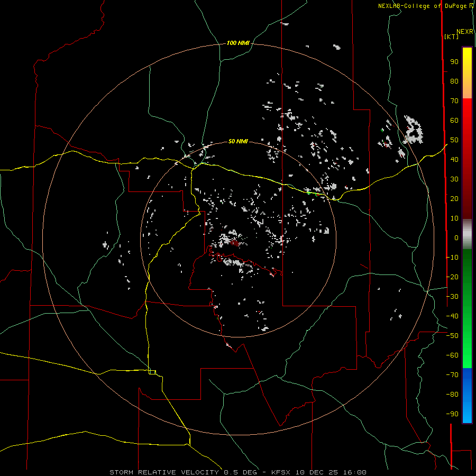This screenshot has width=476, height=476.
Task: Select the 40 value on velocity scale
Action: click(454, 159)
